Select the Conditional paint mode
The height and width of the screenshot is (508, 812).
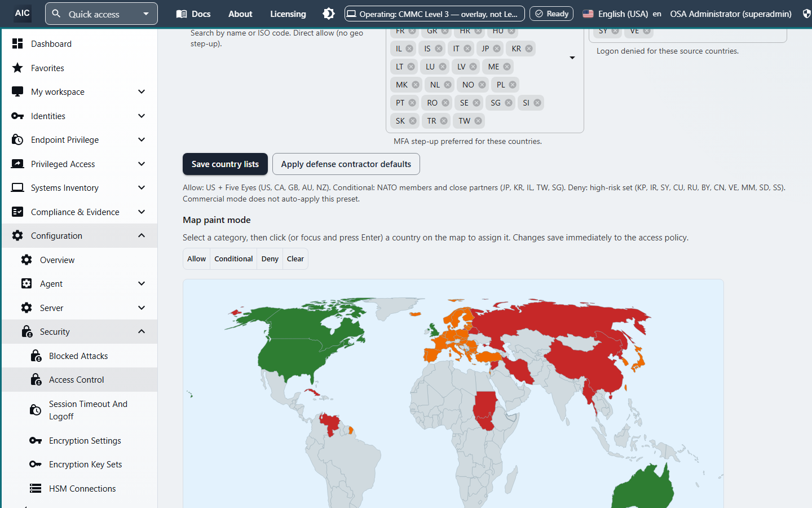[x=233, y=259]
